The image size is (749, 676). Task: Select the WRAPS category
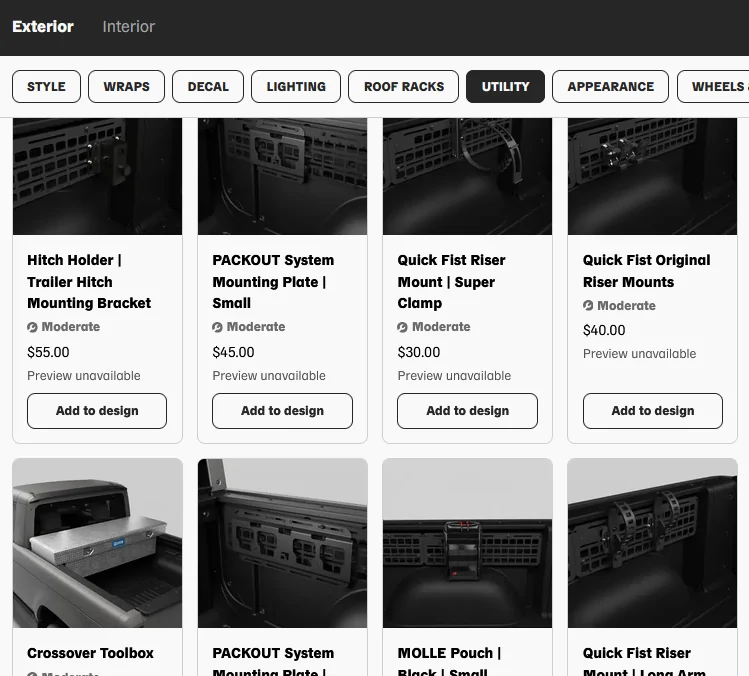click(127, 86)
